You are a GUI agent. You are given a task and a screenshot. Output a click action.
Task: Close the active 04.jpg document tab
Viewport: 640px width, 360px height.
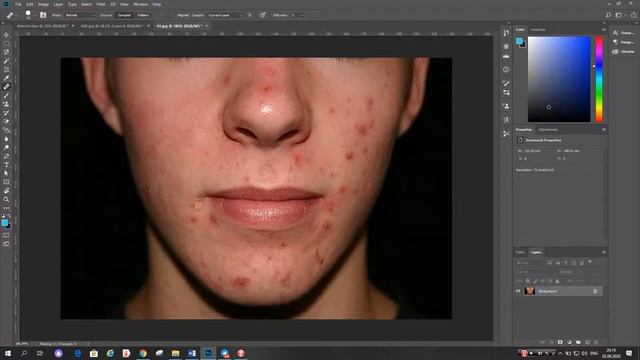pos(207,26)
